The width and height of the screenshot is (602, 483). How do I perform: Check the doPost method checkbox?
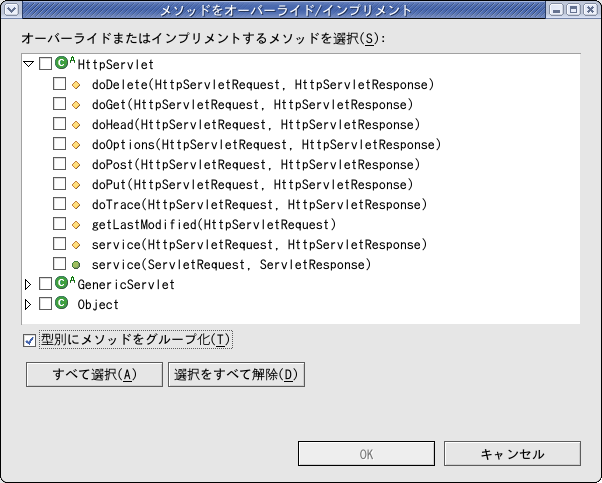coord(60,163)
